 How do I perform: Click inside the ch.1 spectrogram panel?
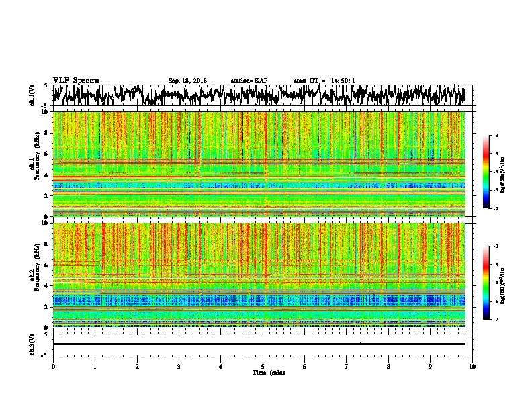click(259, 164)
